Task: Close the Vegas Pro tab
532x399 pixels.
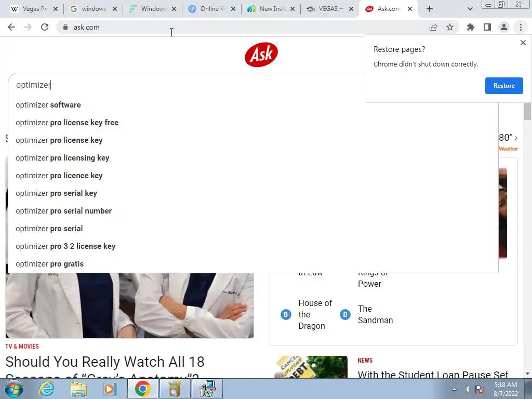Action: pos(56,9)
